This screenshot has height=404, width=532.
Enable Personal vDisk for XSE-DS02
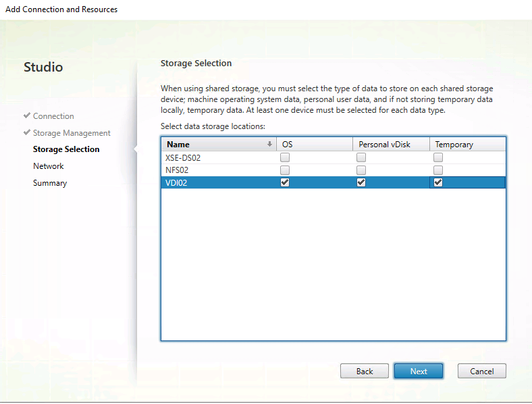[361, 158]
